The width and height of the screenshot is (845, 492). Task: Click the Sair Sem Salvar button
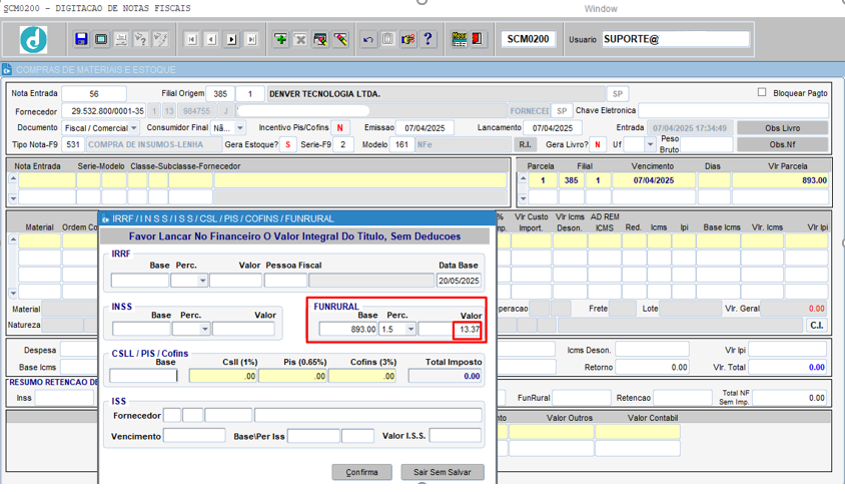point(442,472)
